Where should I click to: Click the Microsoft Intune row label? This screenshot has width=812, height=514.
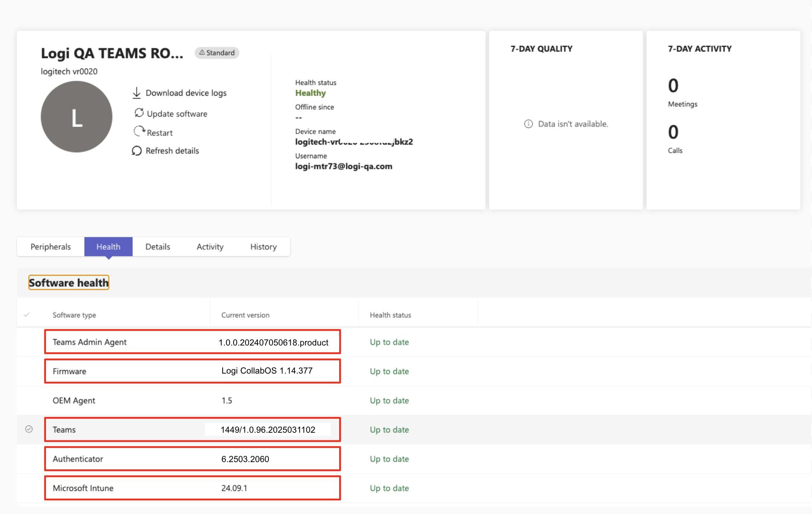[83, 488]
